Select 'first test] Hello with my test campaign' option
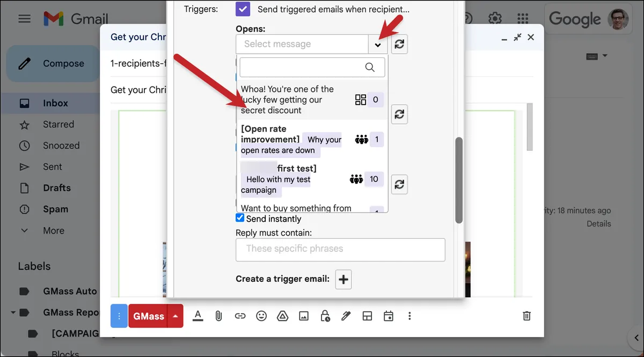 311,179
